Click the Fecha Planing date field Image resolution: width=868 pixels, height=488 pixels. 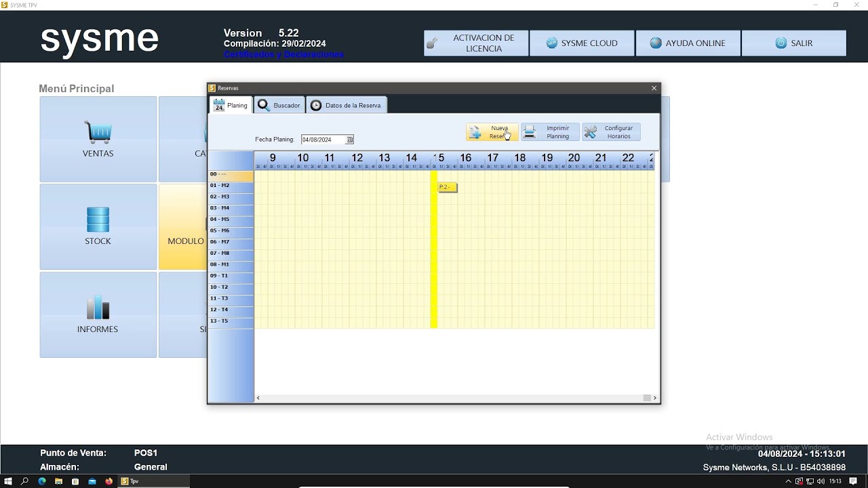pos(328,140)
